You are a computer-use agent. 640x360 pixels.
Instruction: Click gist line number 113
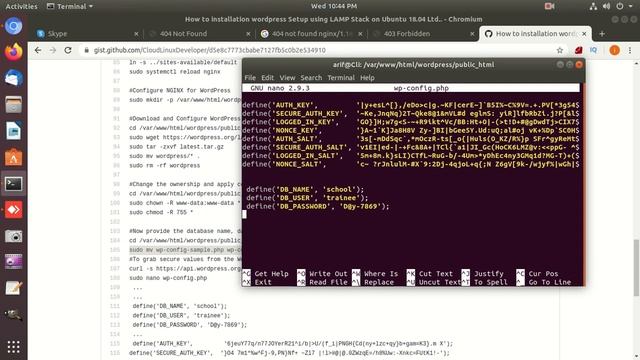[115, 325]
